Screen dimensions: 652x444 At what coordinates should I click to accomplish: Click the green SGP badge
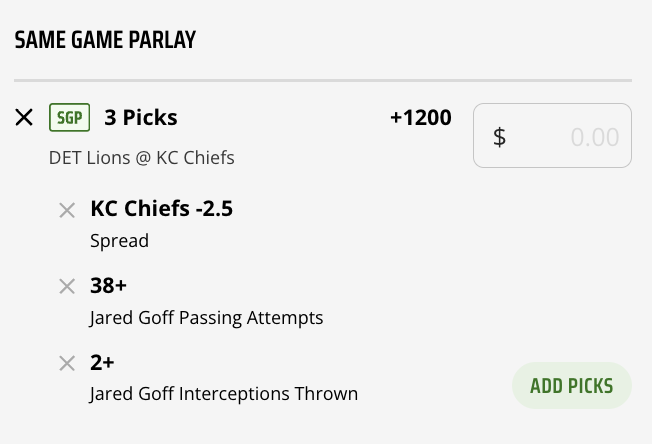coord(69,118)
